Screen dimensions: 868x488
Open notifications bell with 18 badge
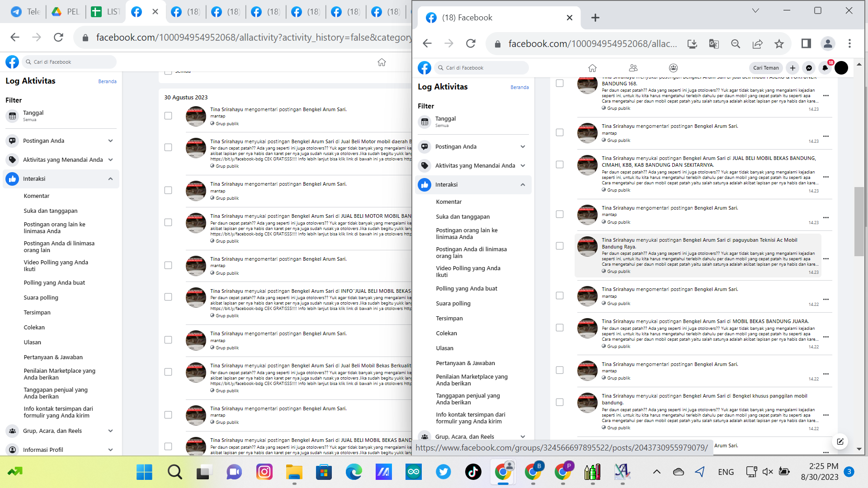(x=825, y=68)
